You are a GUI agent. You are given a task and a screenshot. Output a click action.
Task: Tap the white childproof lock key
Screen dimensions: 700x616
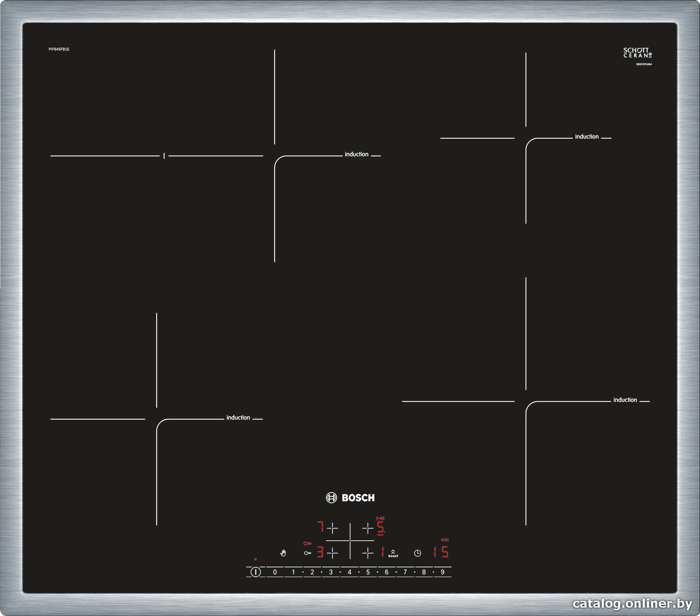(308, 553)
